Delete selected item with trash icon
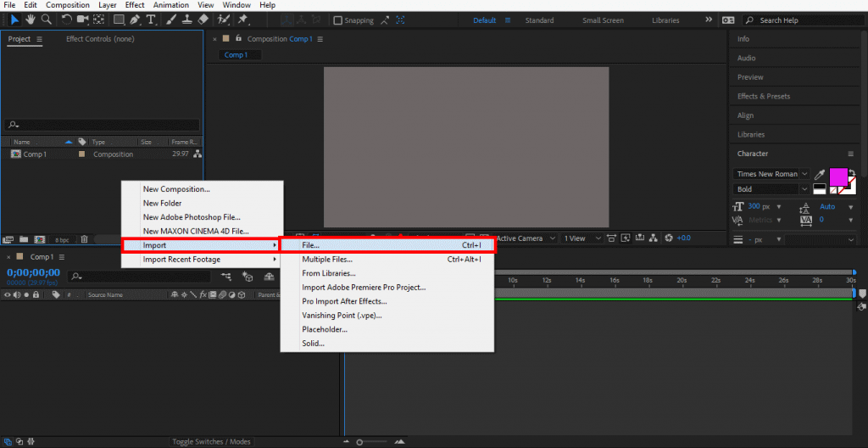Image resolution: width=868 pixels, height=448 pixels. tap(84, 239)
